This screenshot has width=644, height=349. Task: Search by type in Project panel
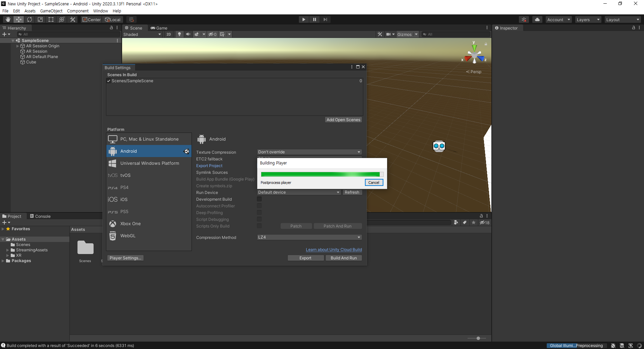pyautogui.click(x=456, y=222)
